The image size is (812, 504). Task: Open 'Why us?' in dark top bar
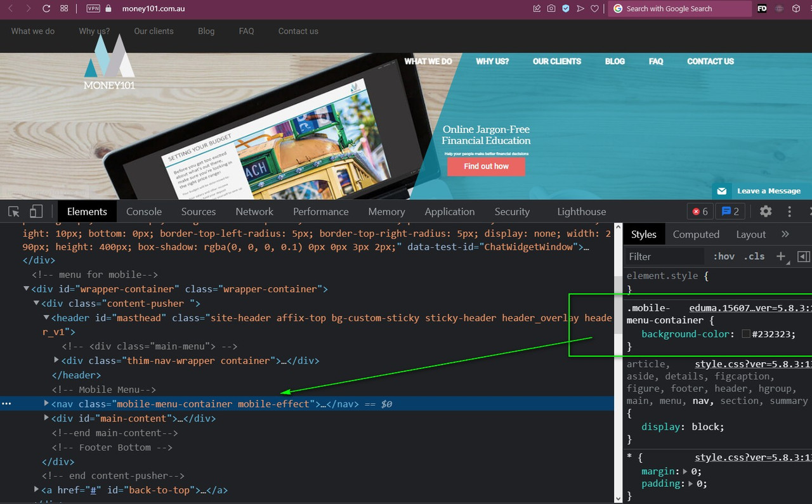95,31
